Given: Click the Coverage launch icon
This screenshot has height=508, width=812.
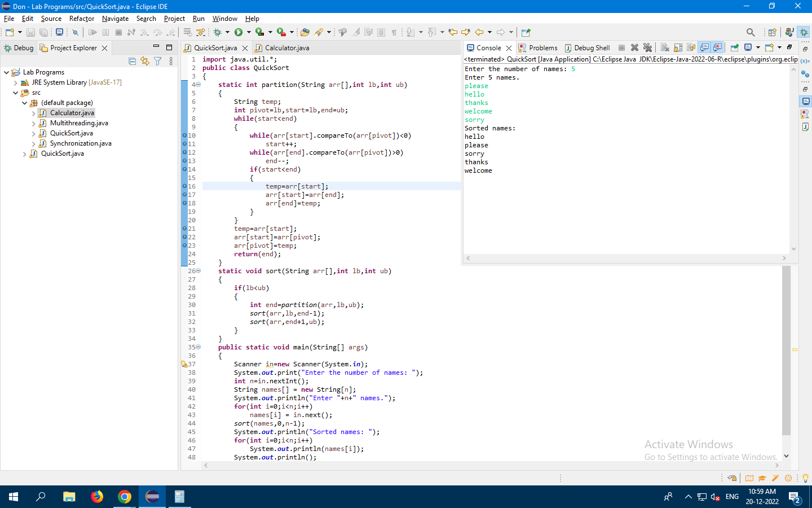Looking at the screenshot, I should (259, 32).
